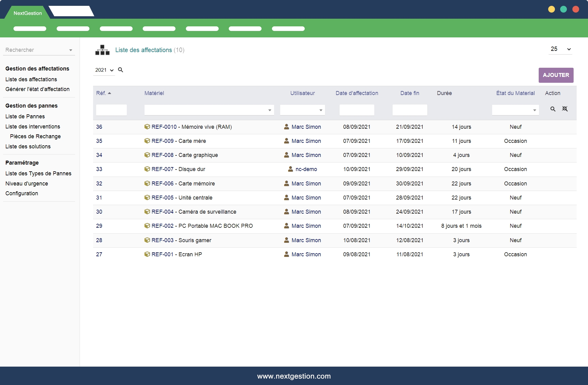
Task: Open the État du Material filter dropdown
Action: [x=534, y=110]
